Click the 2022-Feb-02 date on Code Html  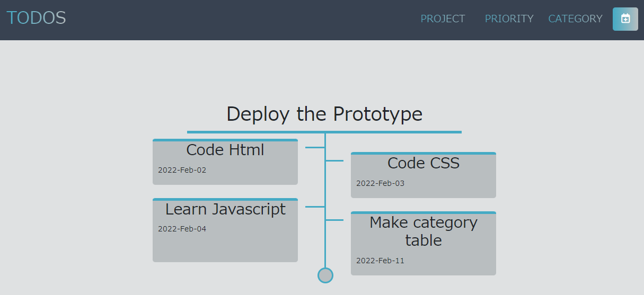click(182, 171)
